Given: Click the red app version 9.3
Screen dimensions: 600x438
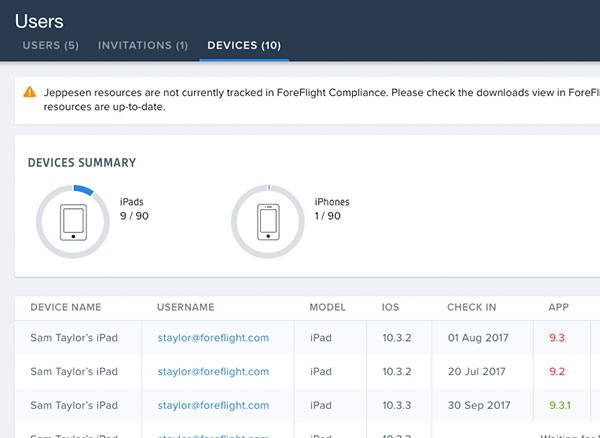Looking at the screenshot, I should click(557, 338).
